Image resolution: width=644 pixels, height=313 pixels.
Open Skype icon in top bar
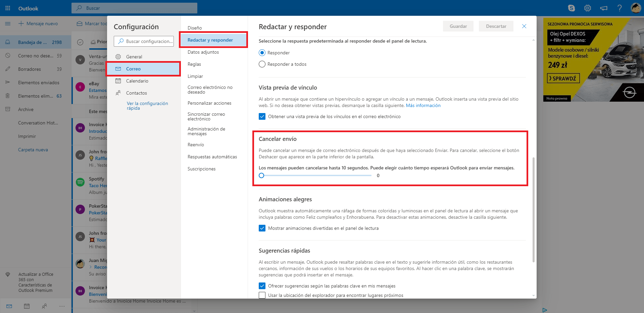571,8
